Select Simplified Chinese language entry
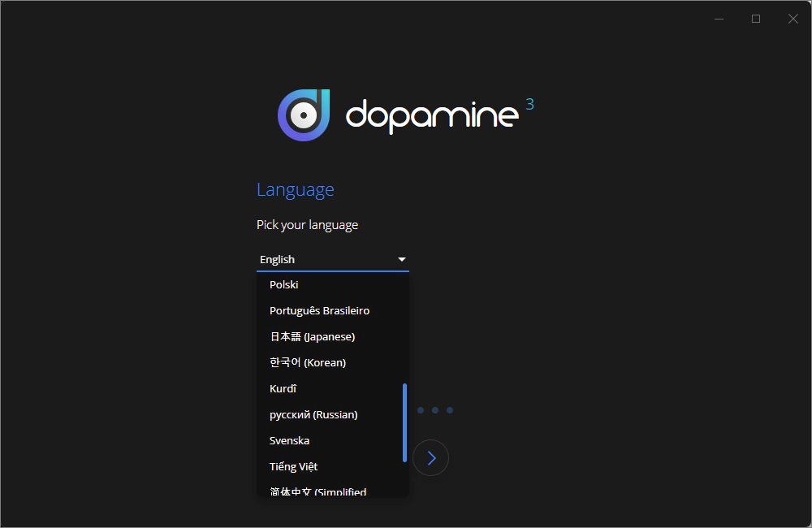The image size is (812, 528). (332, 488)
